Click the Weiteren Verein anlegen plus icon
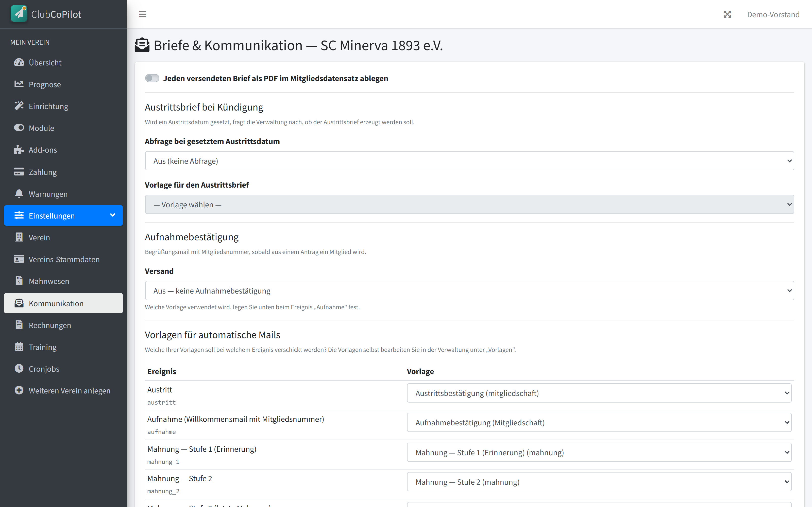This screenshot has height=507, width=812. (19, 390)
